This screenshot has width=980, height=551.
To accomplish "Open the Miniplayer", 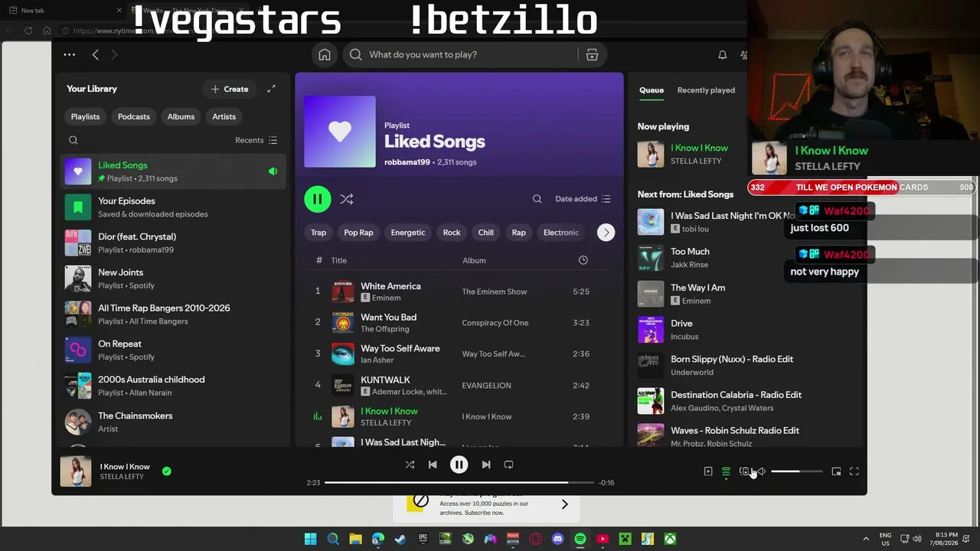I will tap(836, 471).
